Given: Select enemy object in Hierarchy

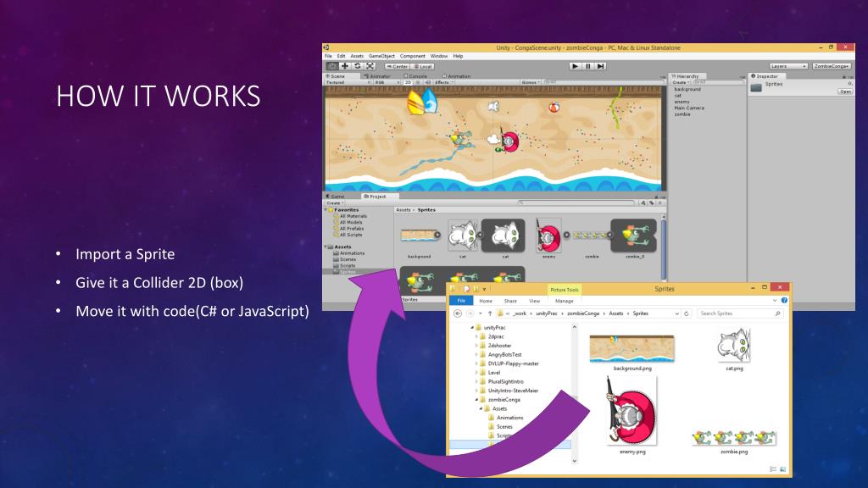Looking at the screenshot, I should tap(682, 102).
